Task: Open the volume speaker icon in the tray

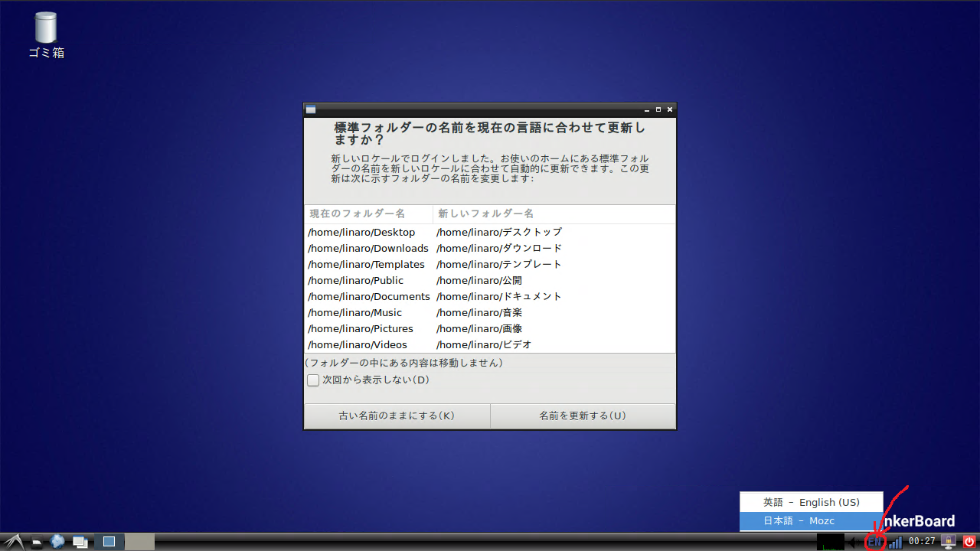Action: (855, 543)
